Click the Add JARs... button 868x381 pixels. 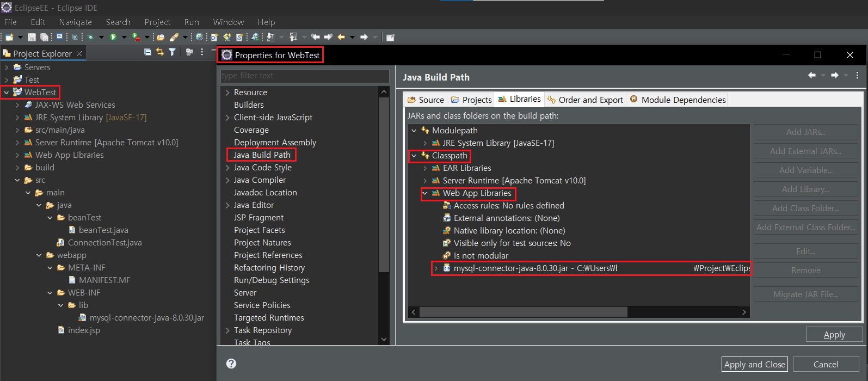click(805, 132)
